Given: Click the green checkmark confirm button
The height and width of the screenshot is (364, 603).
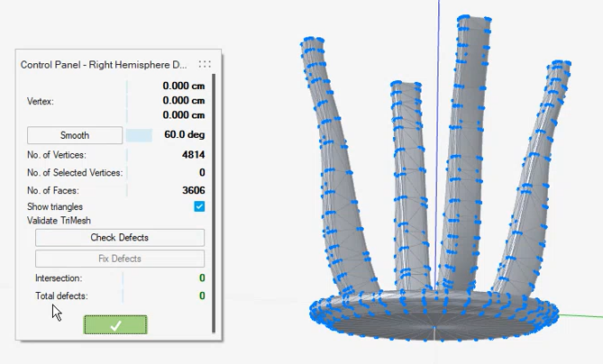Looking at the screenshot, I should click(x=115, y=325).
